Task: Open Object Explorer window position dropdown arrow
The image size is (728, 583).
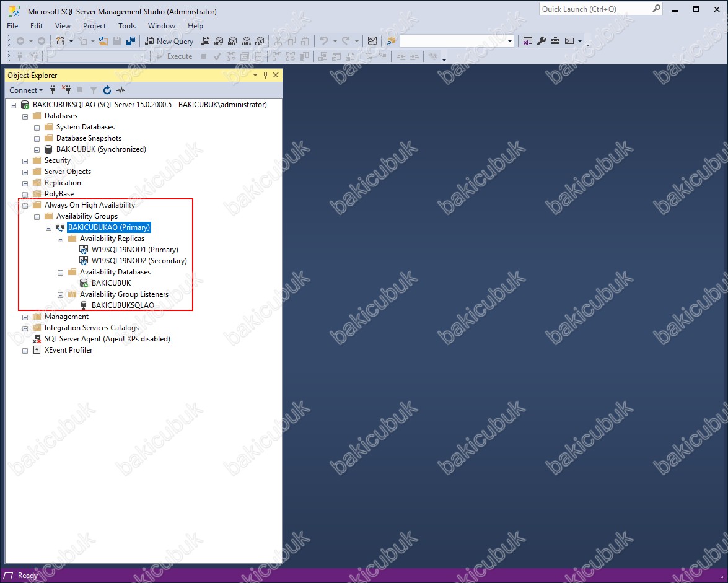Action: coord(255,75)
